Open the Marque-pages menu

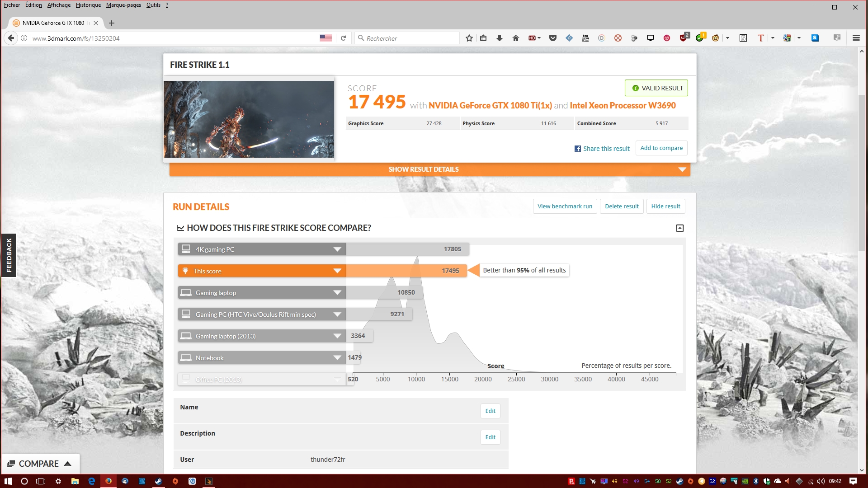pos(123,5)
